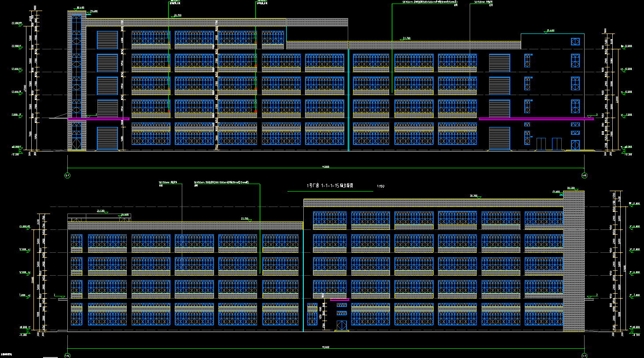This screenshot has height=358, width=644.
Task: Select the ground-floor roller shutter beside the left tower
Action: (107, 138)
